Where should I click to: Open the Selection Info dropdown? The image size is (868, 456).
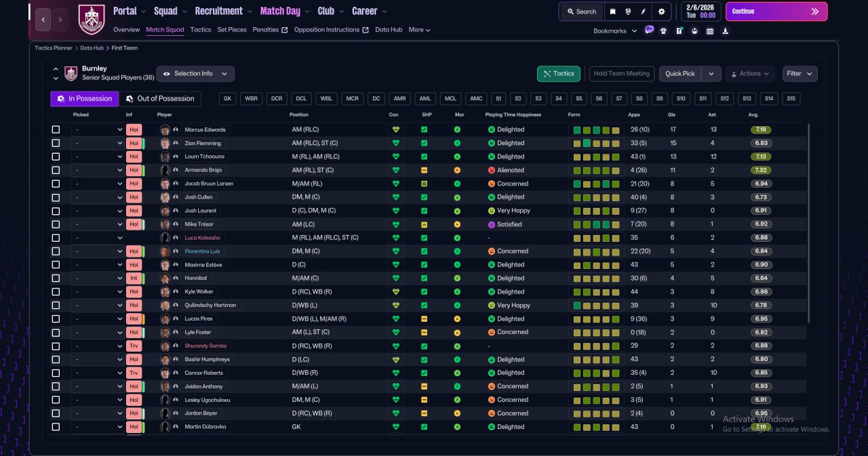[x=195, y=74]
